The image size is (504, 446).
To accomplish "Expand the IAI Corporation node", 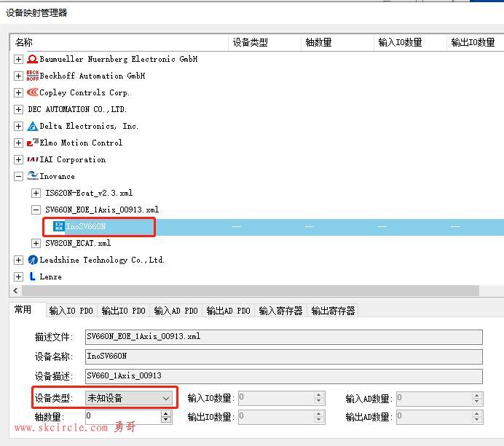I will [18, 159].
